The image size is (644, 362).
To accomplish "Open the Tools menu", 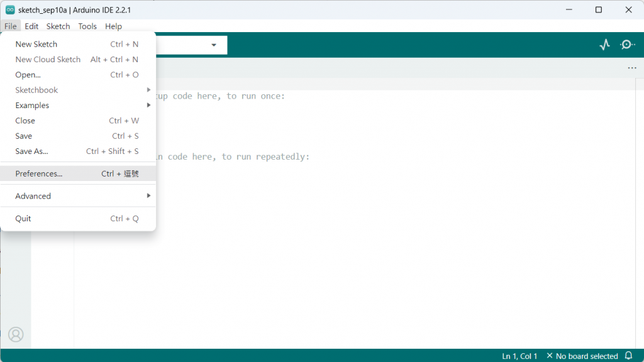I will [x=87, y=26].
